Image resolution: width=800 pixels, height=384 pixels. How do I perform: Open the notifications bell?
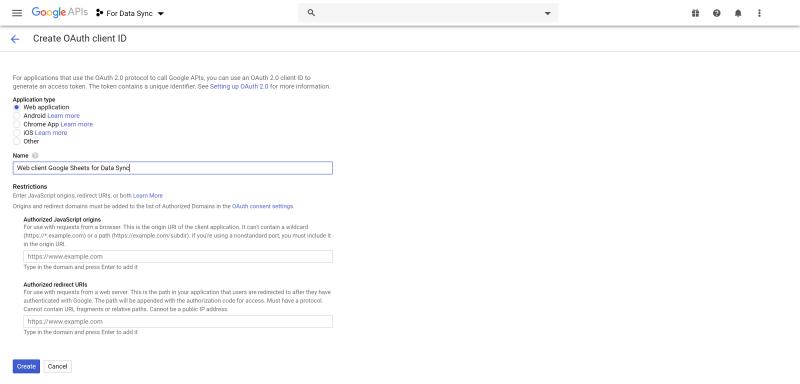pyautogui.click(x=738, y=13)
